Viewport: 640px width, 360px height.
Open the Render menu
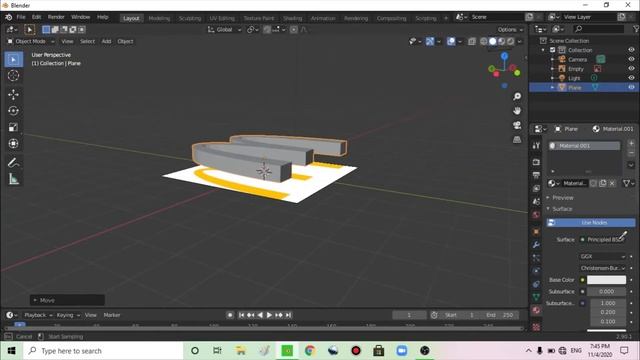pos(56,17)
